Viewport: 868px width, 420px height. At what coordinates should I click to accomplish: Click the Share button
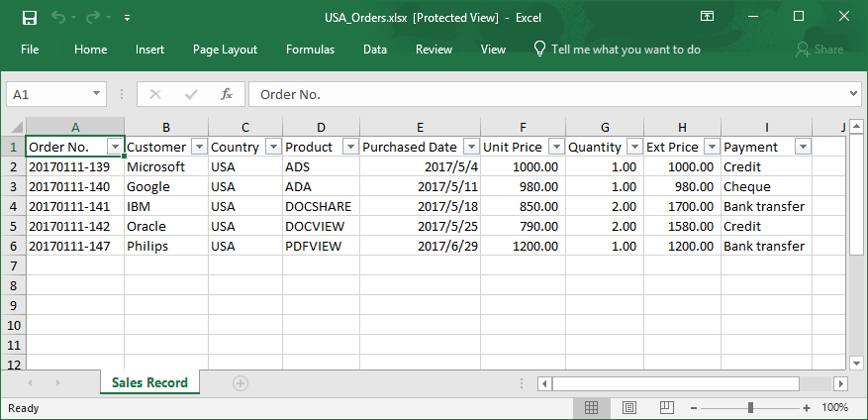tap(820, 50)
